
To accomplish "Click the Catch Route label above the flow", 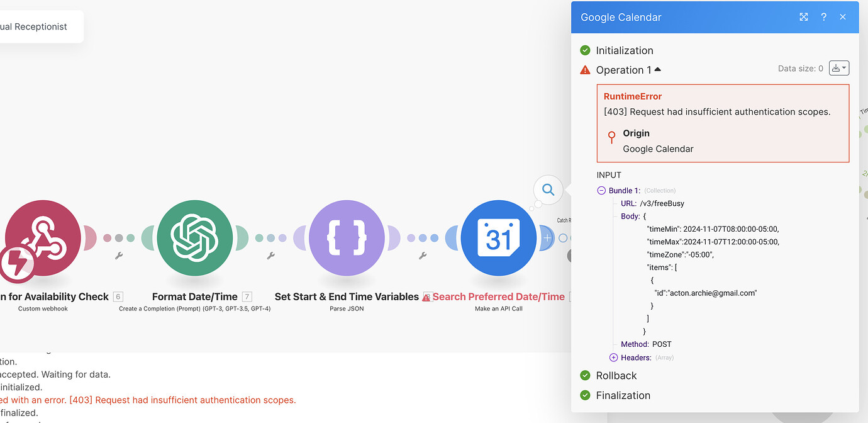I will pyautogui.click(x=564, y=220).
